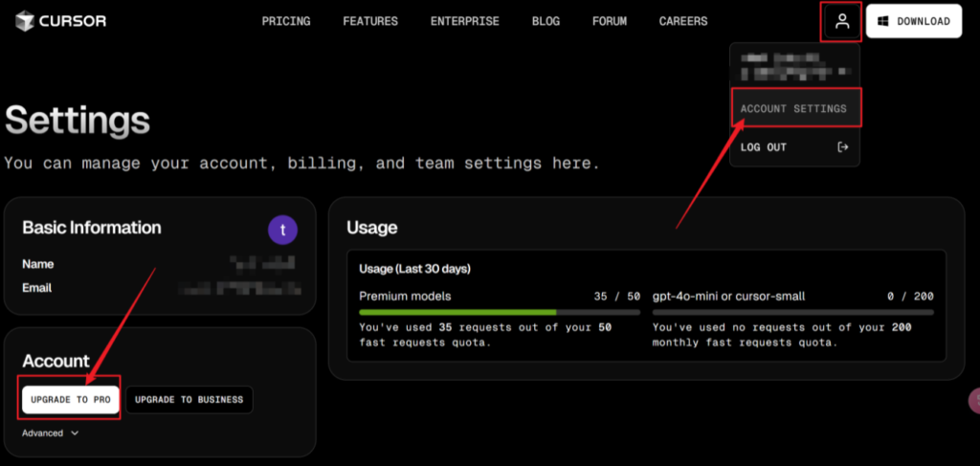
Task: Click the purple 't' avatar
Action: [x=282, y=230]
